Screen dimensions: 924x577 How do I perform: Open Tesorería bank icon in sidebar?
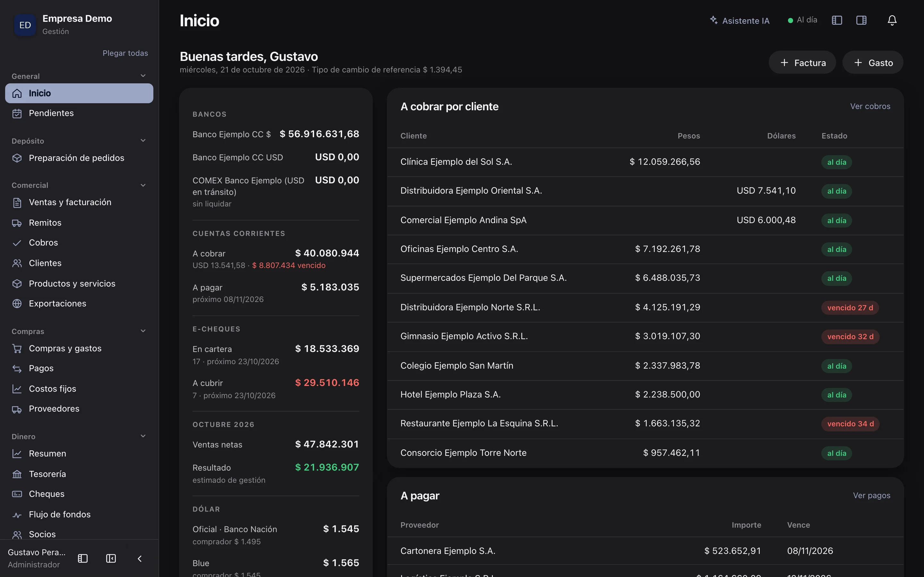tap(17, 474)
